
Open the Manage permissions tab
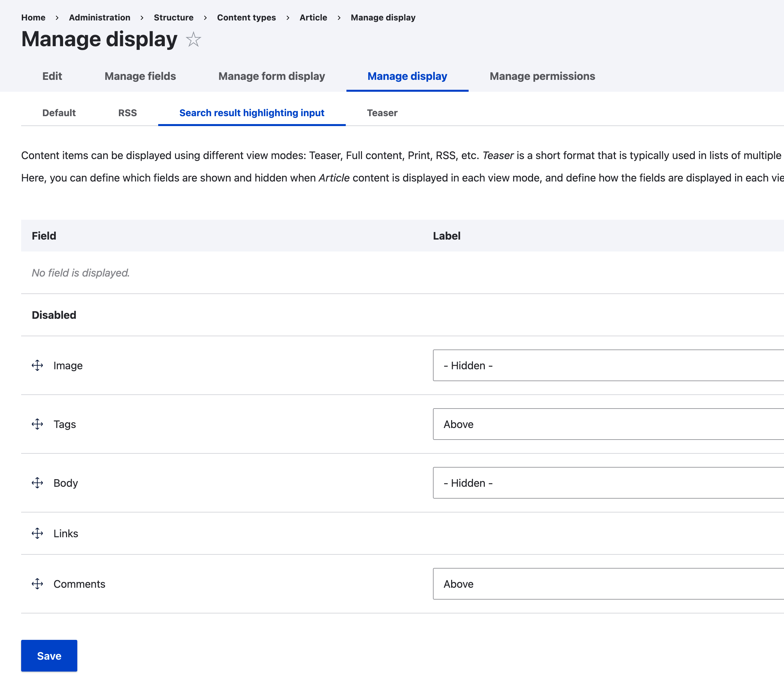pyautogui.click(x=542, y=76)
